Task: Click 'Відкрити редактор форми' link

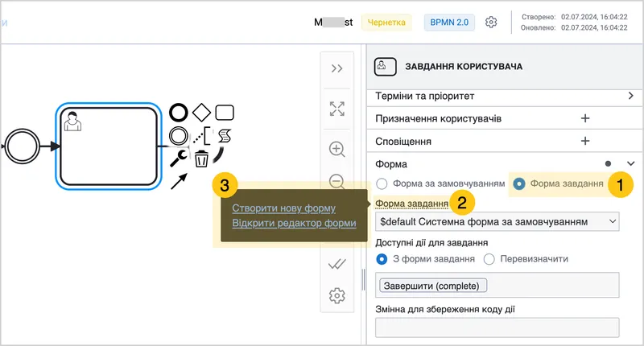Action: point(294,223)
